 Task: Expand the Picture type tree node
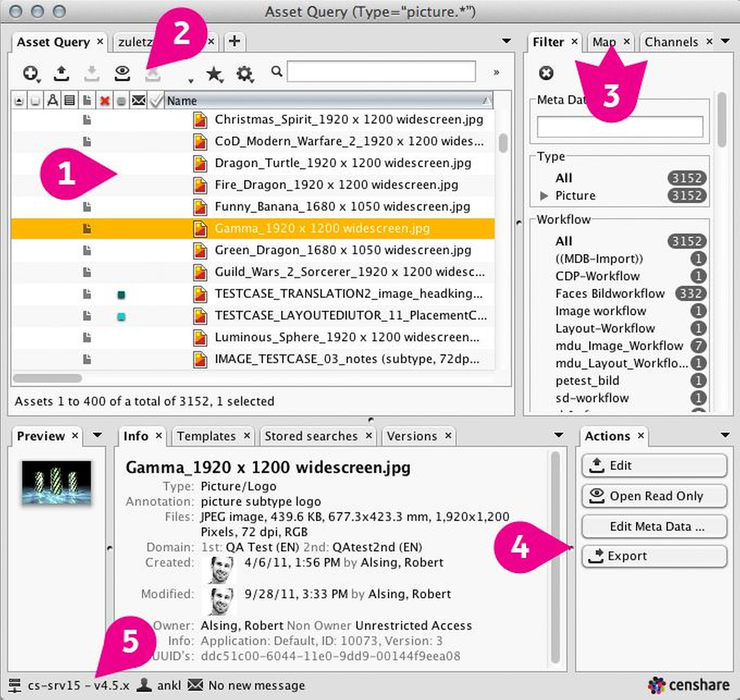[544, 196]
